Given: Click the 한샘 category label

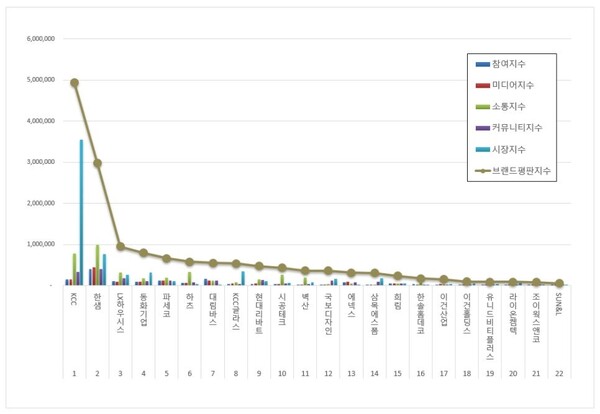Looking at the screenshot, I should click(x=98, y=301).
